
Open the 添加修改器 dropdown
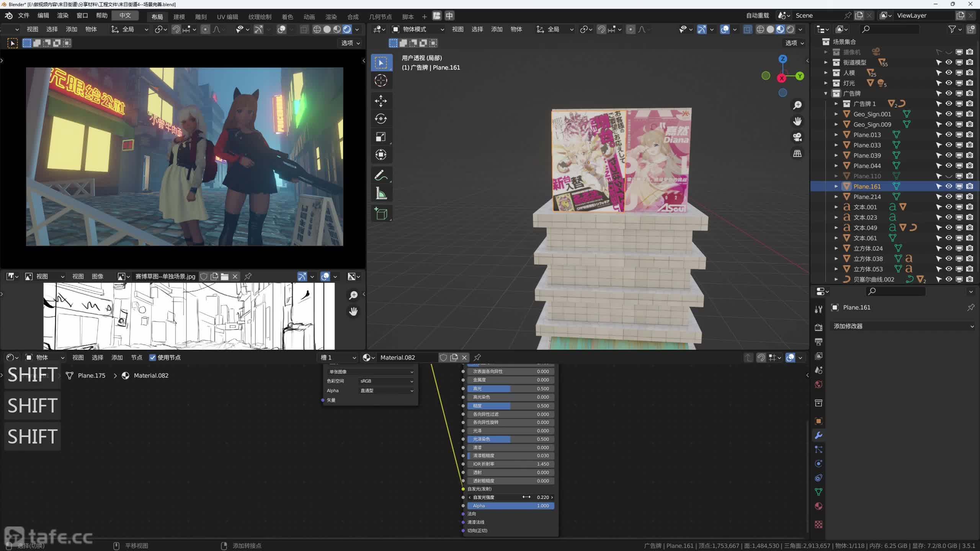pyautogui.click(x=903, y=326)
